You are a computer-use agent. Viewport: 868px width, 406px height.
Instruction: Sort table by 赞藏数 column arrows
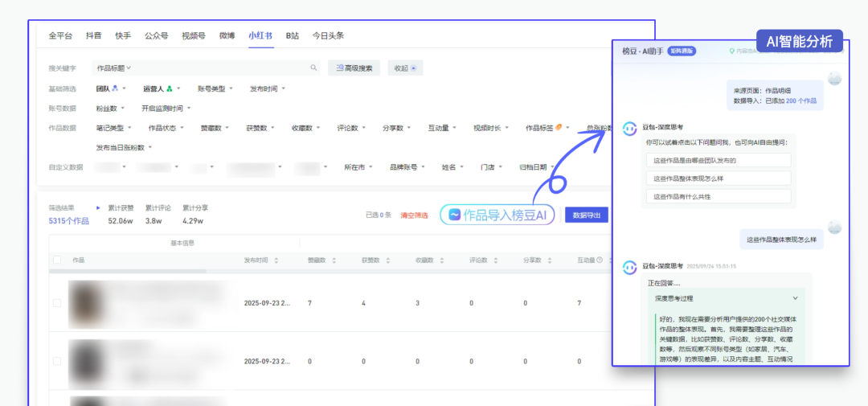(x=334, y=260)
